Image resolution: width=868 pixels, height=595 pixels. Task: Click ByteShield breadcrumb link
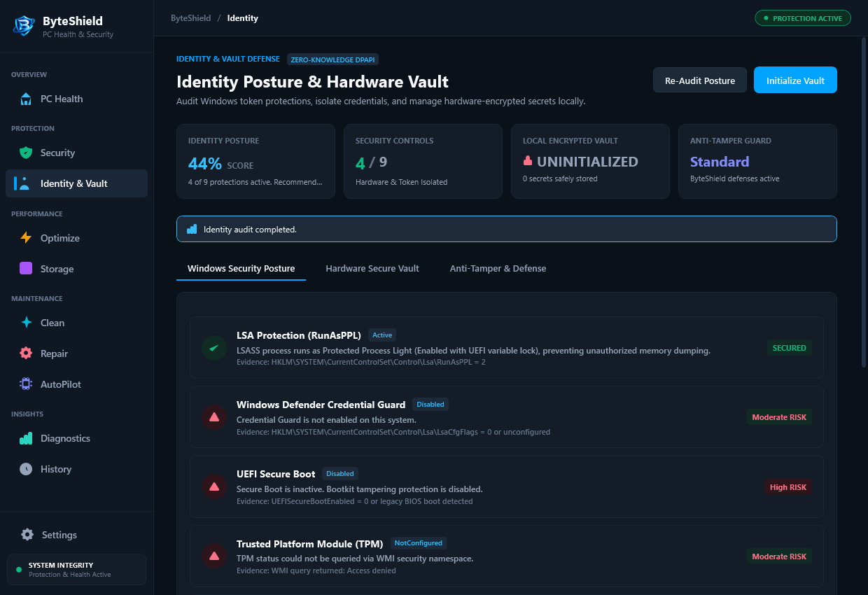click(x=190, y=18)
